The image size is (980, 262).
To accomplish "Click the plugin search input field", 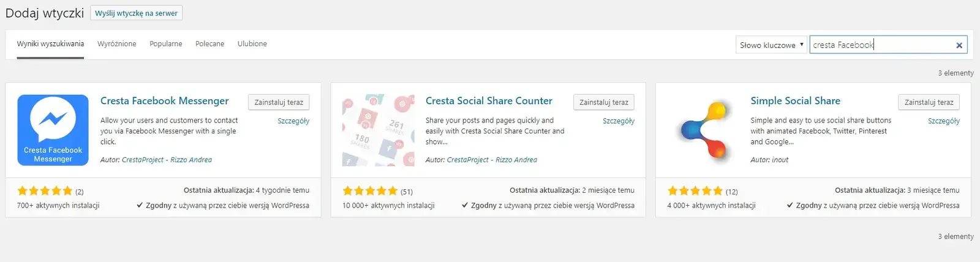I will [x=882, y=45].
